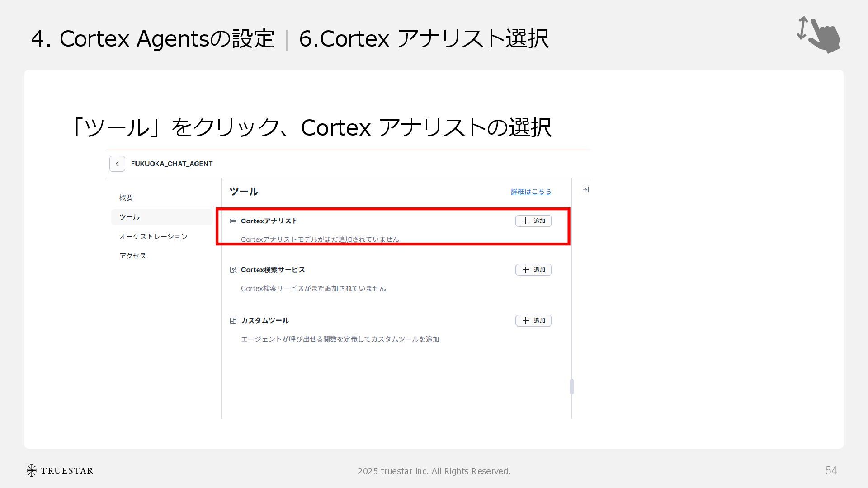Click the vertical scrollbar thumb

point(572,386)
